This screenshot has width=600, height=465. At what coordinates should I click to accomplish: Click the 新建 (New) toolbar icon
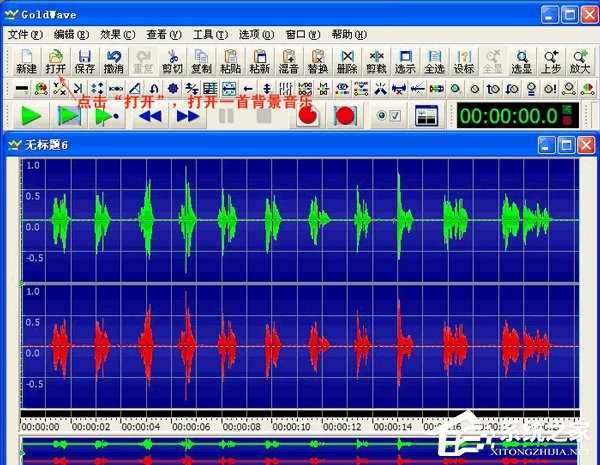26,61
